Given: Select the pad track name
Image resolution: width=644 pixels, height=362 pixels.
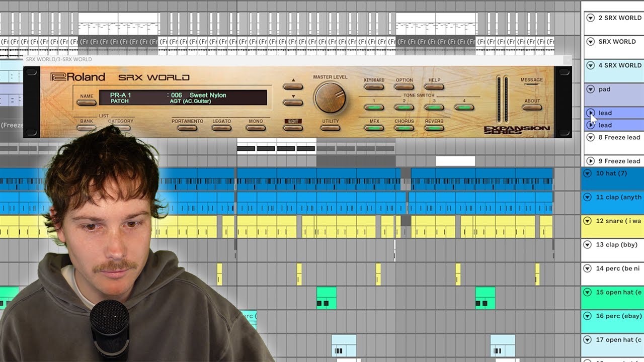Looking at the screenshot, I should [x=604, y=89].
